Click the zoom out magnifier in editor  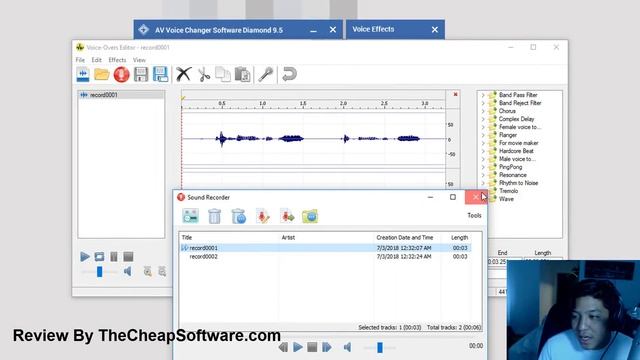[x=162, y=271]
